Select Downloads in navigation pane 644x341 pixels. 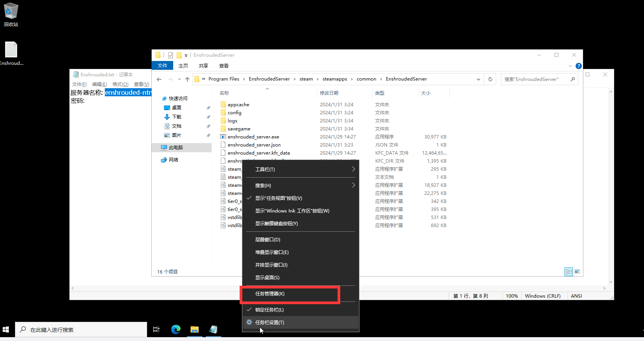point(176,117)
